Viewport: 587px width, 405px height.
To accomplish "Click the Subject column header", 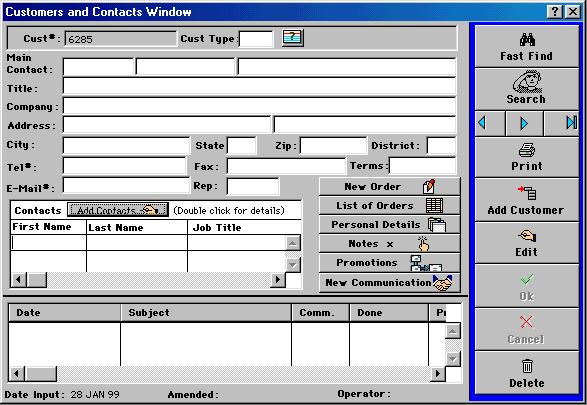I will click(x=206, y=313).
